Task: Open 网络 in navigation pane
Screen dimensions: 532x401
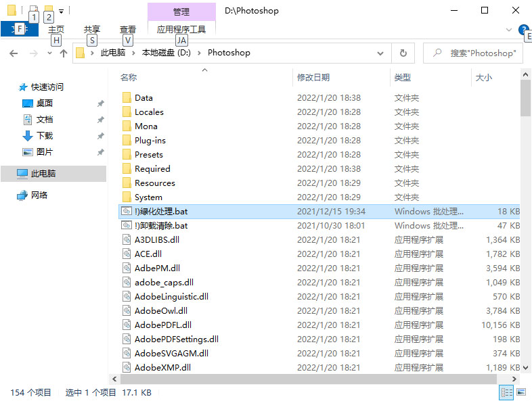Action: click(x=39, y=195)
